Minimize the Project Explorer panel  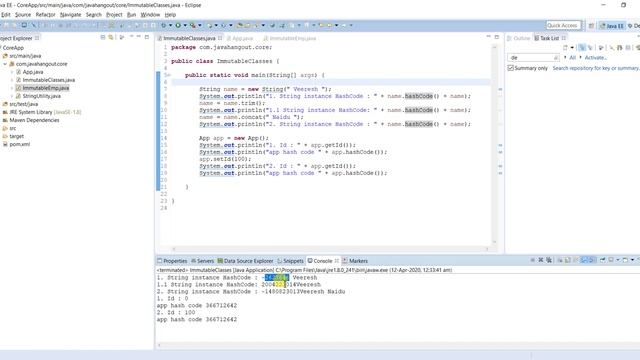point(138,37)
